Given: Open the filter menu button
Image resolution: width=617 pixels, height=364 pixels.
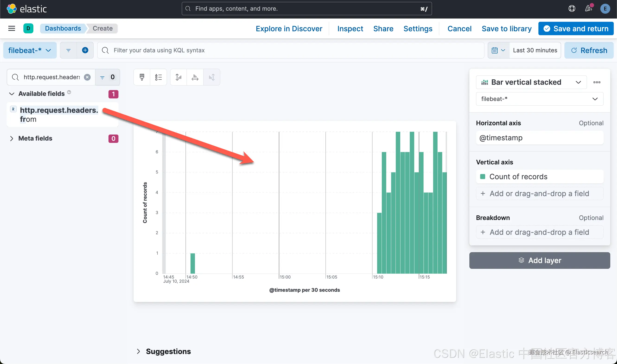Looking at the screenshot, I should [x=69, y=50].
